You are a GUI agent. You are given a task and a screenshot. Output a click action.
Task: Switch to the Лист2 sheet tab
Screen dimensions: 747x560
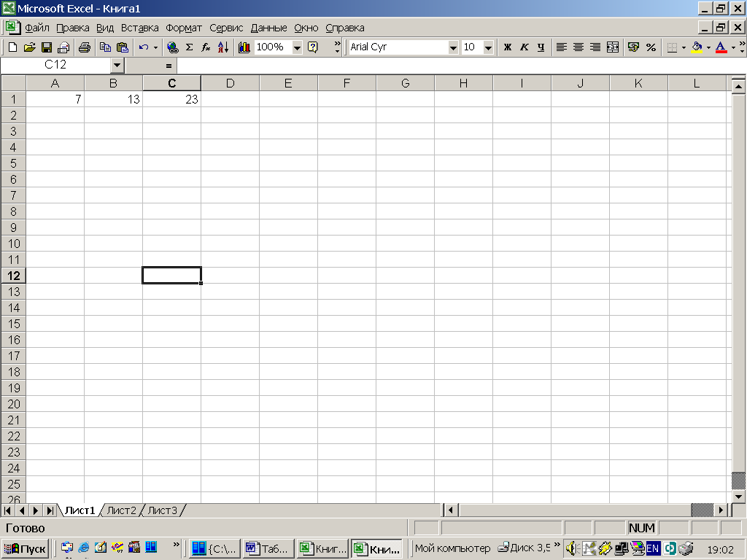(122, 510)
